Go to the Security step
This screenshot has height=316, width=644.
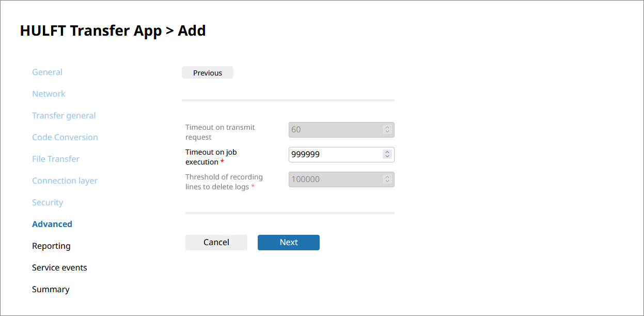coord(48,203)
